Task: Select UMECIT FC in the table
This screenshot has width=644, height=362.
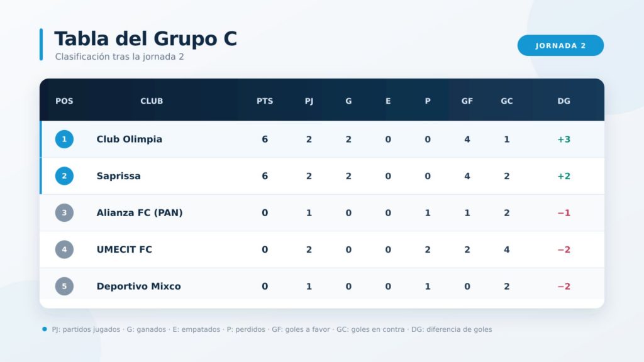Action: (x=125, y=250)
